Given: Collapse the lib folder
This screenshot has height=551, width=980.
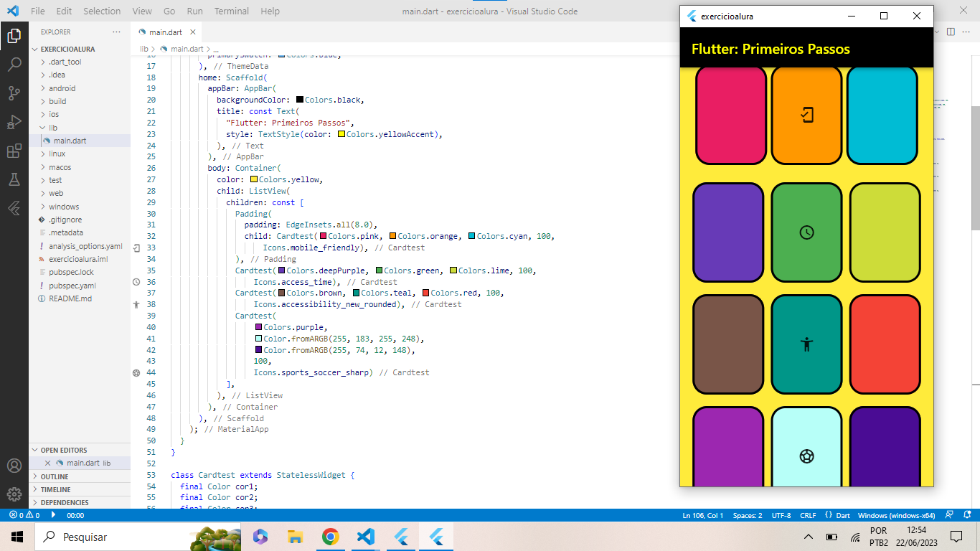Looking at the screenshot, I should (80, 128).
